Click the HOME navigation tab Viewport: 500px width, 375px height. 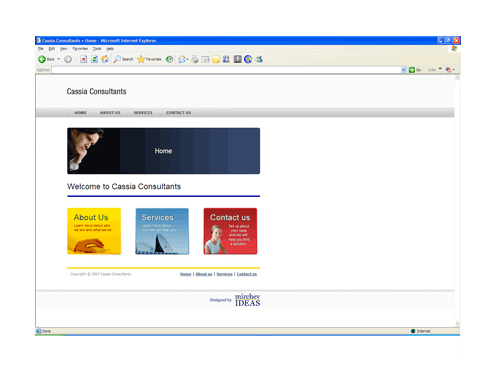pos(80,113)
